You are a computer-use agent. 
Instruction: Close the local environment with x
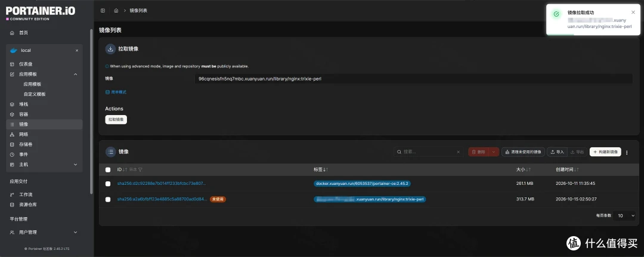click(77, 51)
